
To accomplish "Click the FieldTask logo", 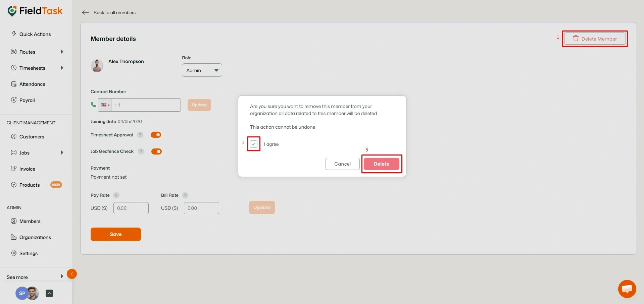I will tap(35, 11).
